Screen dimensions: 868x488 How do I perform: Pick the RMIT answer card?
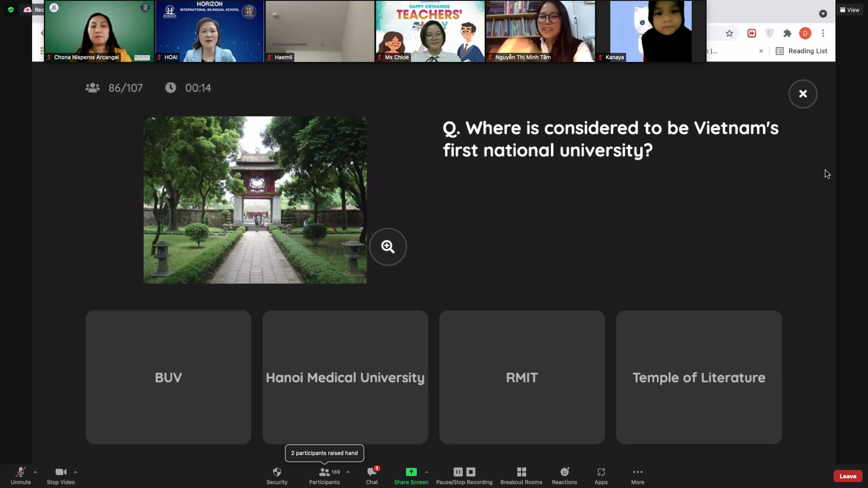click(522, 377)
